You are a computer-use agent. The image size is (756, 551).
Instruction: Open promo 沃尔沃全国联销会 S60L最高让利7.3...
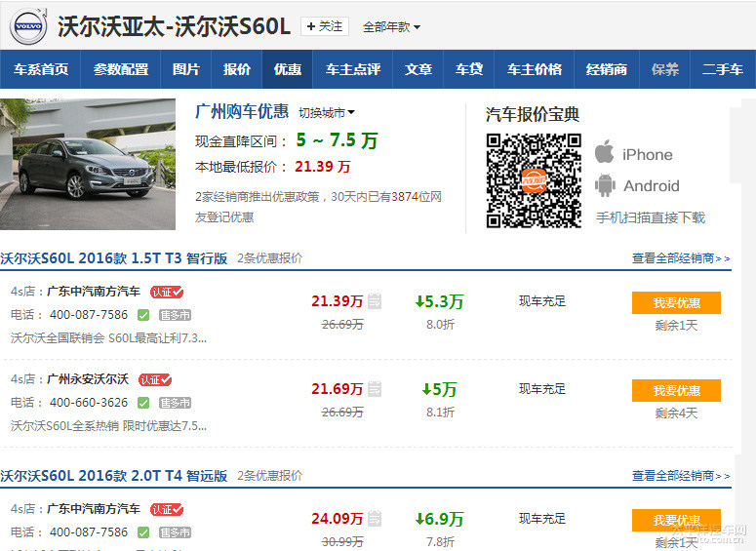pos(108,338)
